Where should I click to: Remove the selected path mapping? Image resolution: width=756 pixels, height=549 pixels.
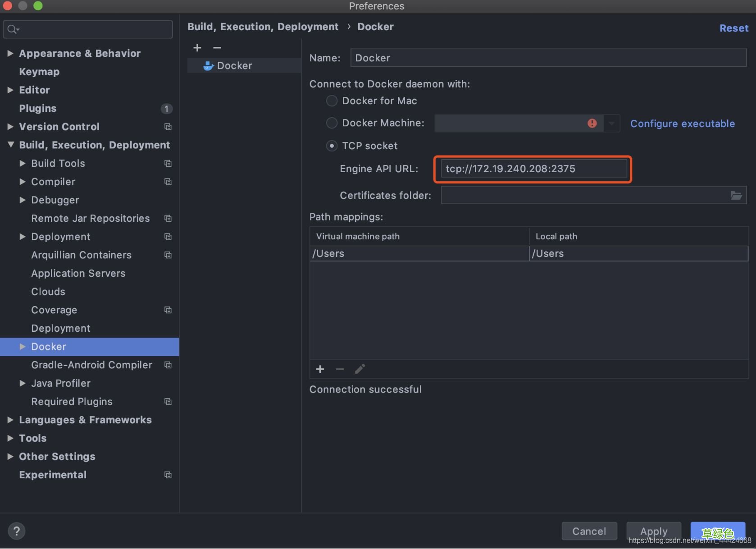tap(340, 369)
